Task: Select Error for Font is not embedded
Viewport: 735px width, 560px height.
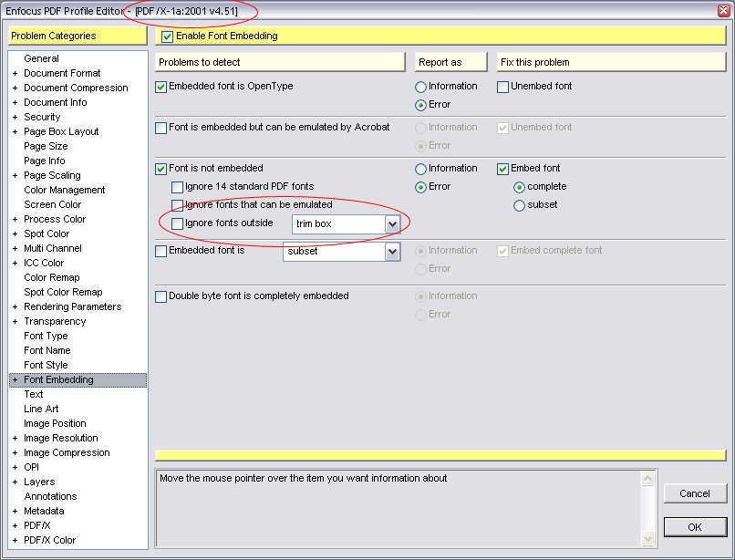Action: click(x=420, y=187)
